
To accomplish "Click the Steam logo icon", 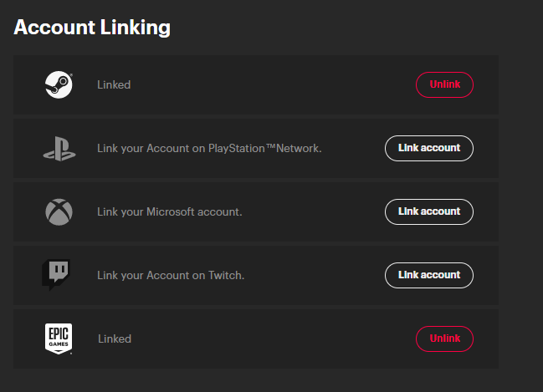I will [59, 84].
